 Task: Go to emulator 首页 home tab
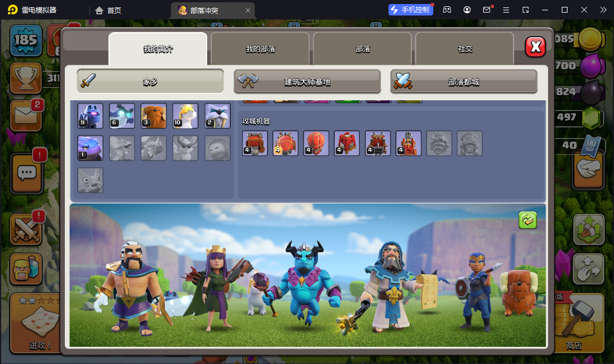point(108,10)
